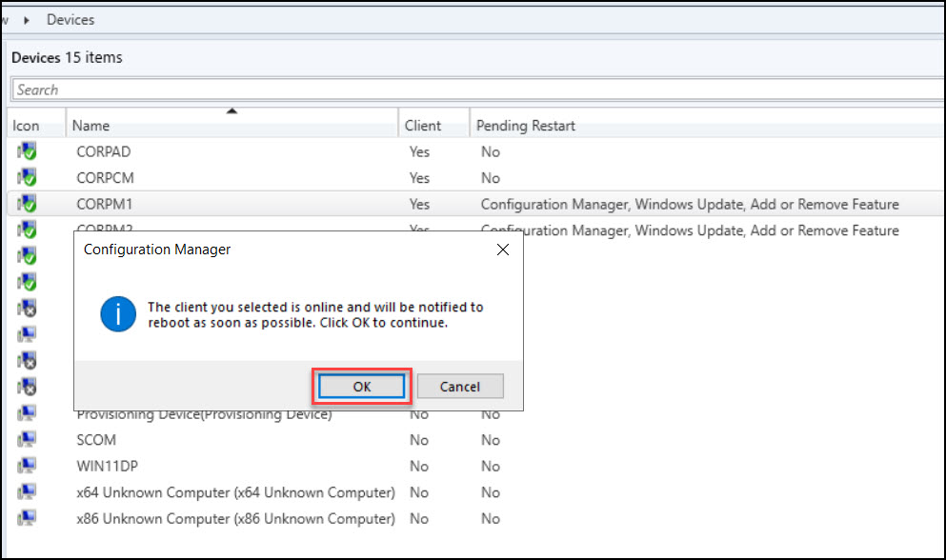Click the device icon for CORPCM
The width and height of the screenshot is (946, 560).
coord(27,177)
